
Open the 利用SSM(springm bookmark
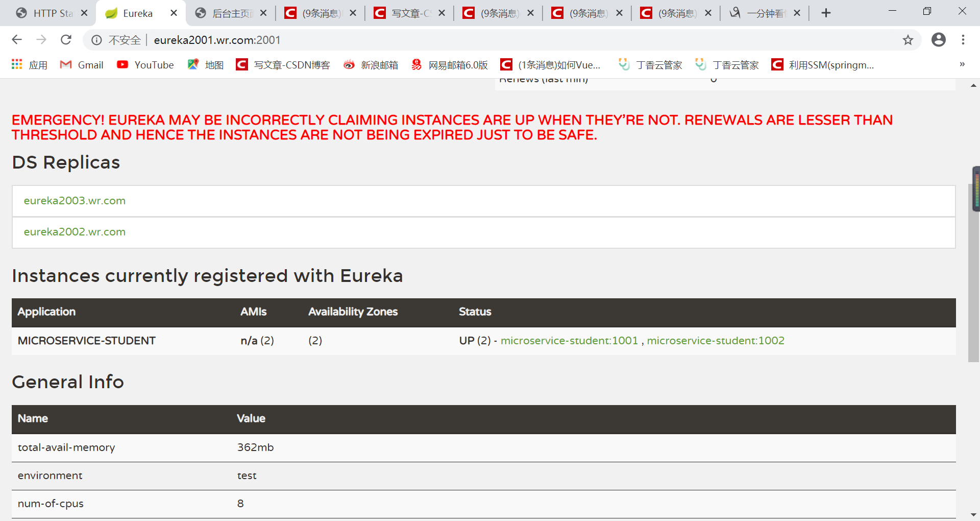[x=822, y=65]
